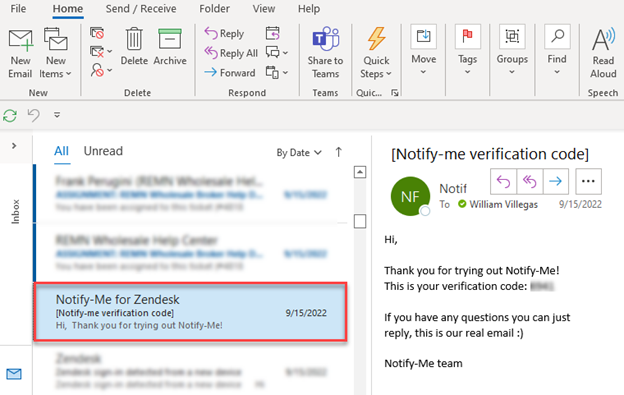The height and width of the screenshot is (395, 624).
Task: Click the Reply with Meeting icon
Action: [x=273, y=33]
